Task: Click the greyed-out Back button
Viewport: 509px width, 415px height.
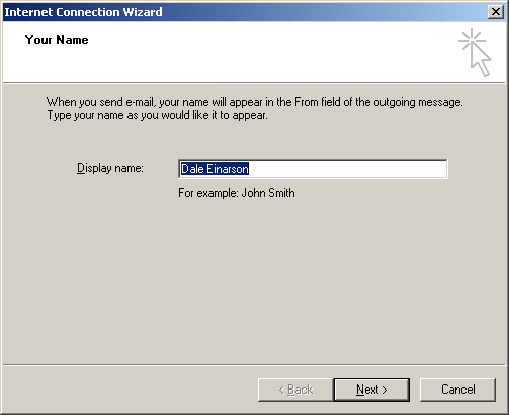Action: point(295,389)
